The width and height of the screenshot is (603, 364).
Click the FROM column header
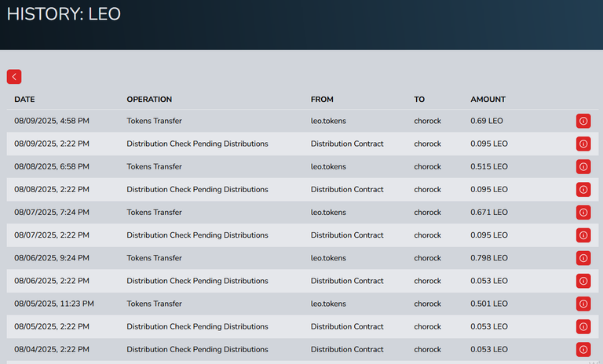(322, 99)
